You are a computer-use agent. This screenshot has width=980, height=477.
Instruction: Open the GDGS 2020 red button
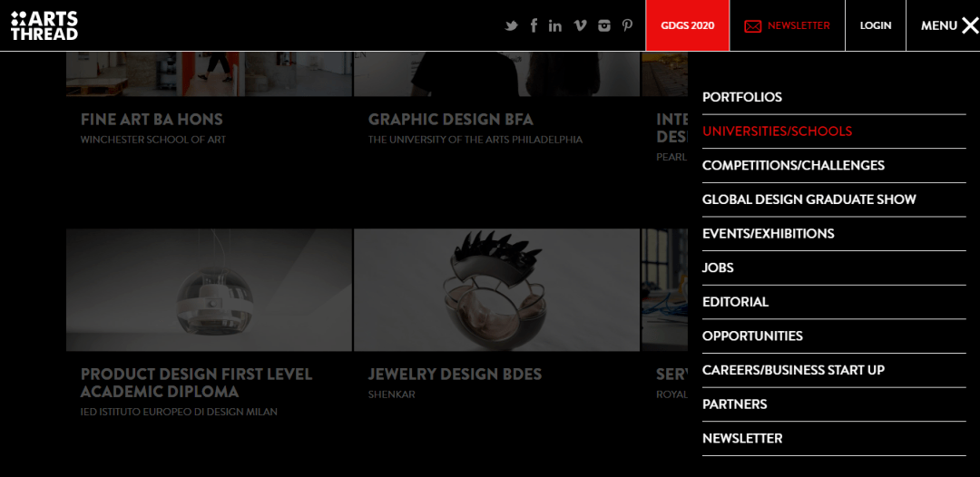(x=688, y=25)
